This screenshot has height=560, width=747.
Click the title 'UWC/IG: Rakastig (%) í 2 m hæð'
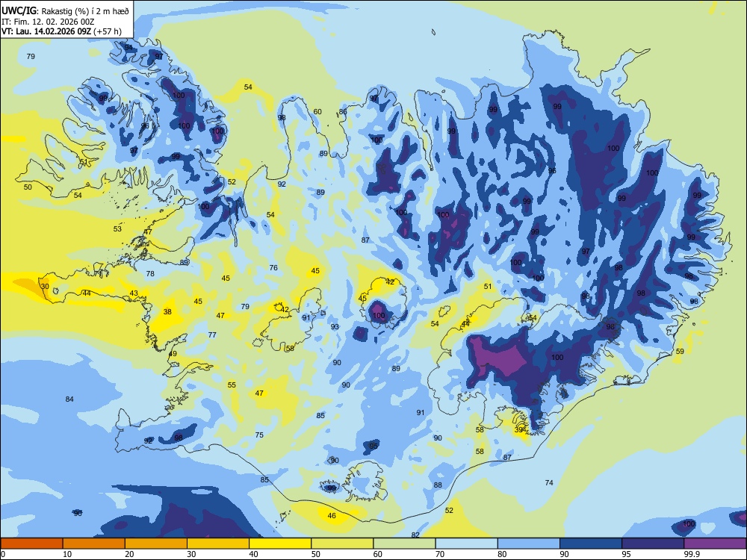[x=65, y=11]
